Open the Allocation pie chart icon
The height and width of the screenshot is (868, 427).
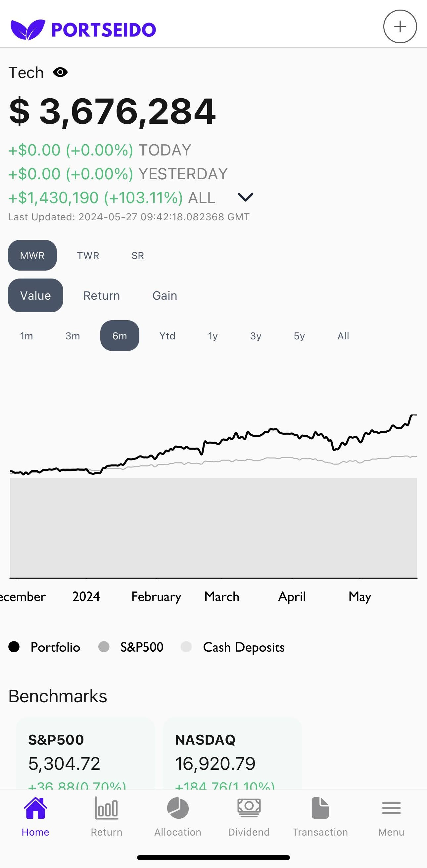(178, 808)
